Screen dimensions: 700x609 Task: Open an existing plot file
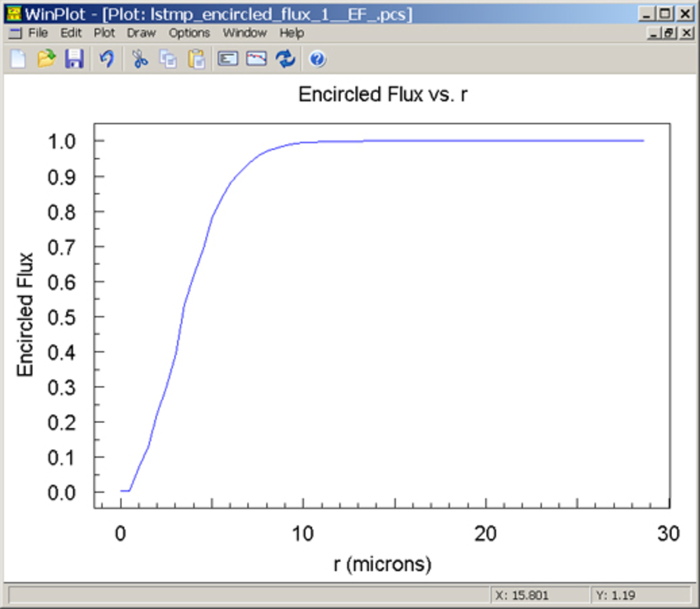pyautogui.click(x=46, y=58)
